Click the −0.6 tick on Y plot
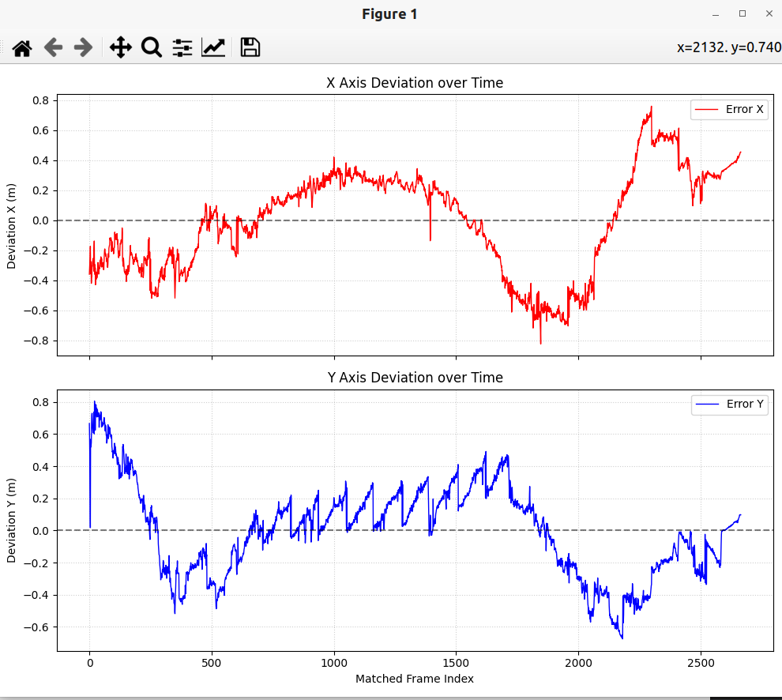The width and height of the screenshot is (782, 700). pos(36,627)
